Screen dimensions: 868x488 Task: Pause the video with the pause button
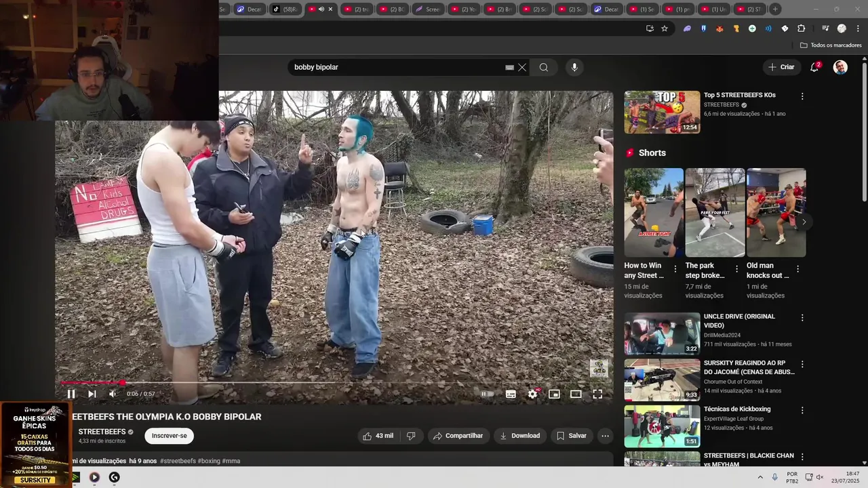(71, 394)
